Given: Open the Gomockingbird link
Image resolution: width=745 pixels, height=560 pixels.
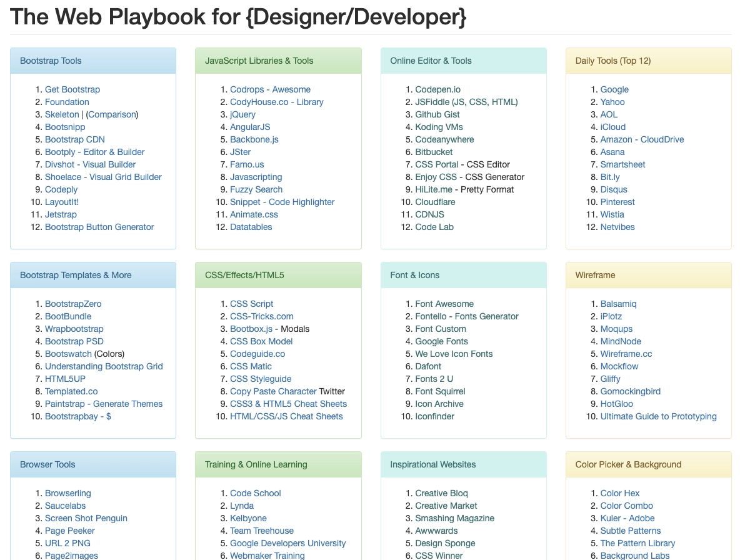Looking at the screenshot, I should 630,391.
